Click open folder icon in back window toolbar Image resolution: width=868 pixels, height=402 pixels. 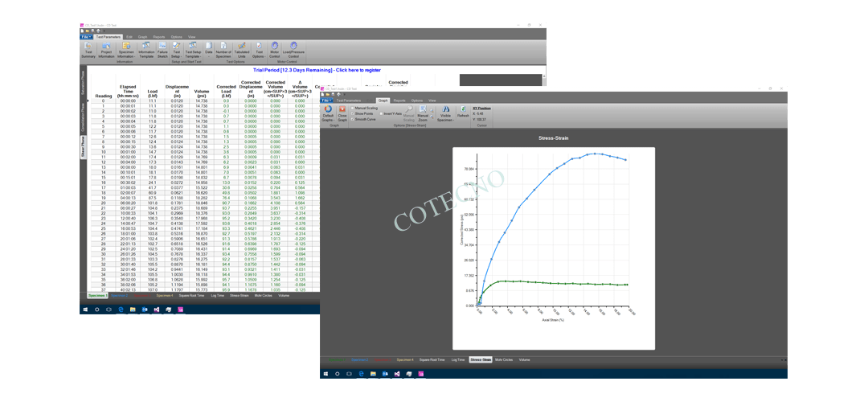[88, 31]
